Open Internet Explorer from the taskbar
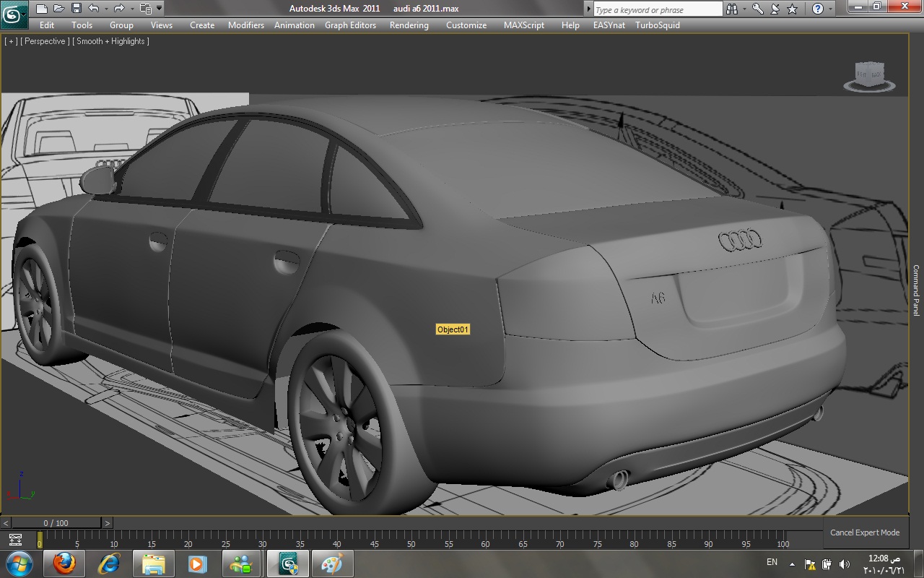Screen dimensions: 924x578 pyautogui.click(x=109, y=563)
